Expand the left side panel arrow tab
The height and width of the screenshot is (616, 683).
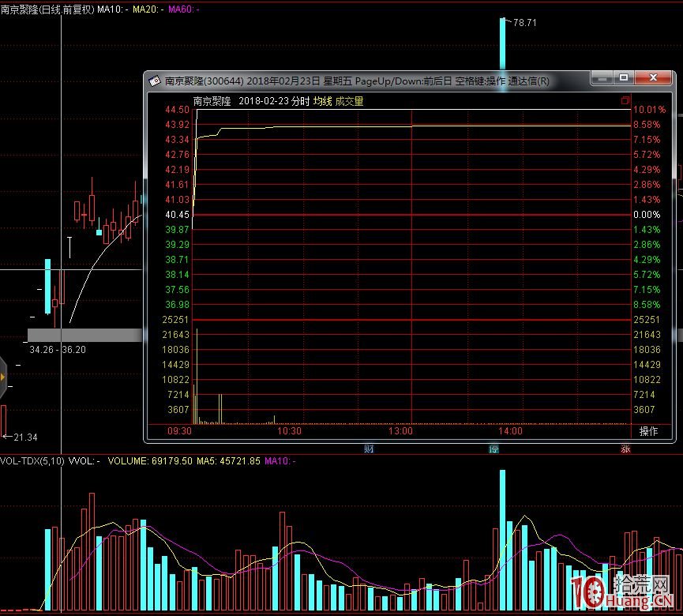3,377
